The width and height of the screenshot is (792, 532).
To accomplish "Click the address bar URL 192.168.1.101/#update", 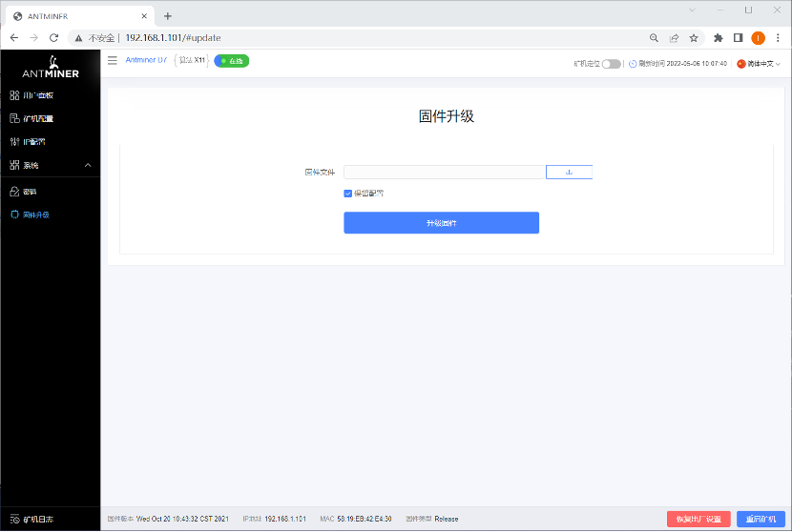I will pos(173,38).
